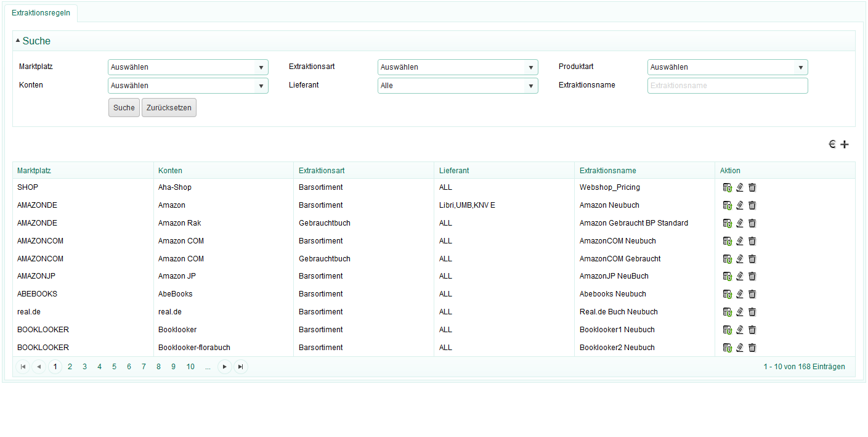Delete the Booklooker1 Neubuch rule via trash
This screenshot has height=437, width=868.
coord(752,330)
